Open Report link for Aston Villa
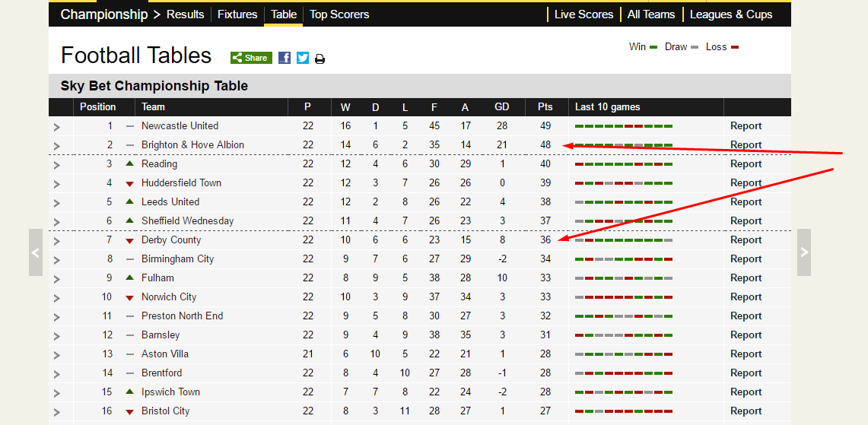868x425 pixels. coord(746,354)
